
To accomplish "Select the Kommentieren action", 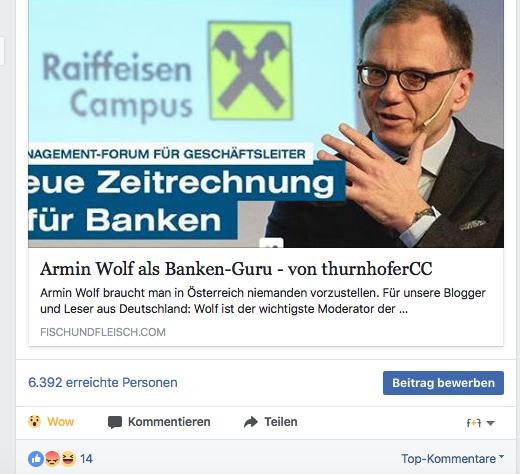I will (159, 422).
